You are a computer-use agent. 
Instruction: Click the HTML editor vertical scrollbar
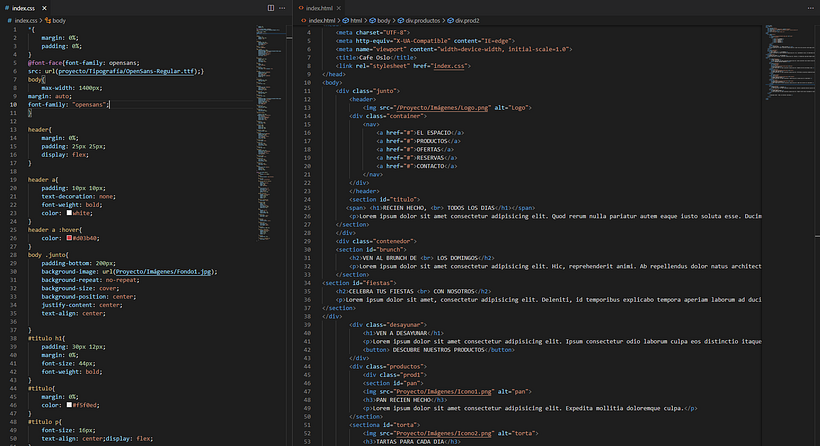[x=817, y=235]
